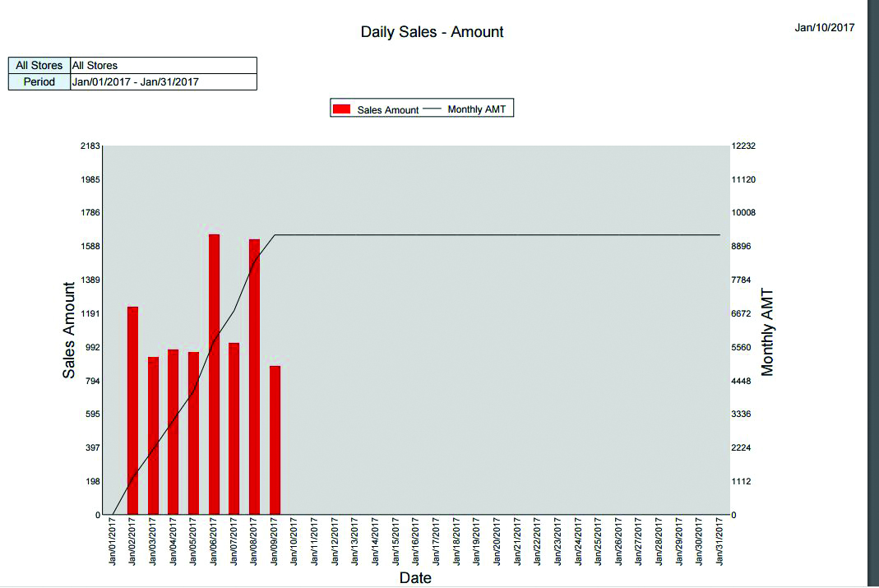Click the left axis value 1786
The image size is (879, 588).
coord(90,212)
